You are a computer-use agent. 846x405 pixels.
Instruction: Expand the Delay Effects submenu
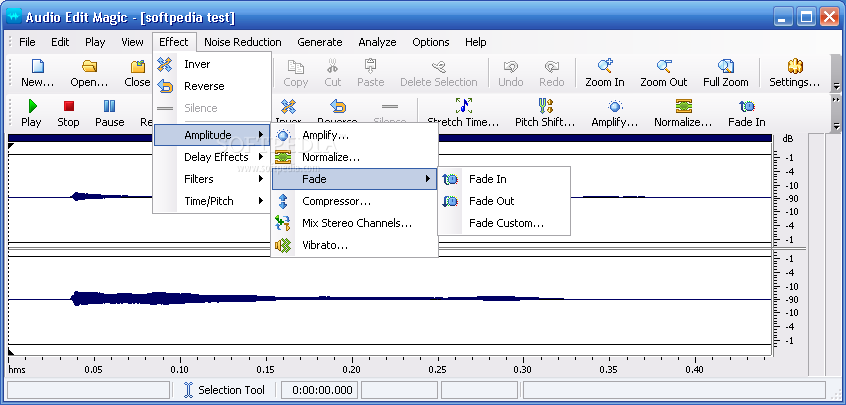(212, 157)
